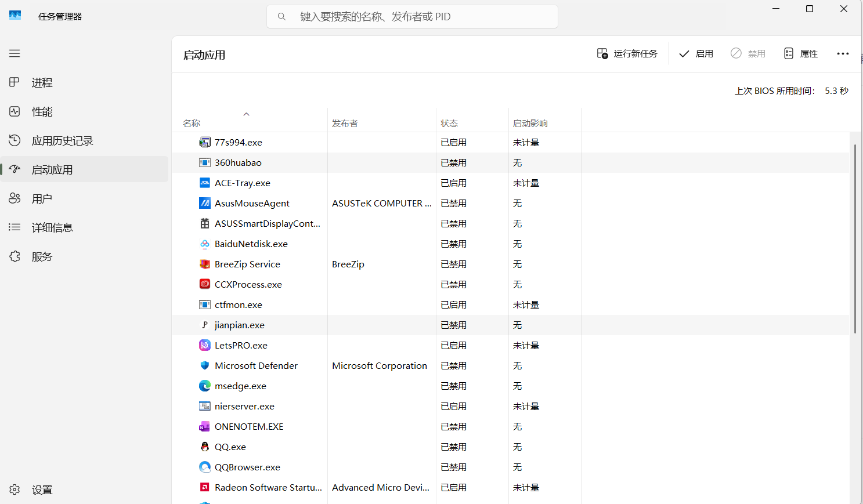Click the BreeZip publisher cell
The width and height of the screenshot is (863, 504).
tap(348, 264)
